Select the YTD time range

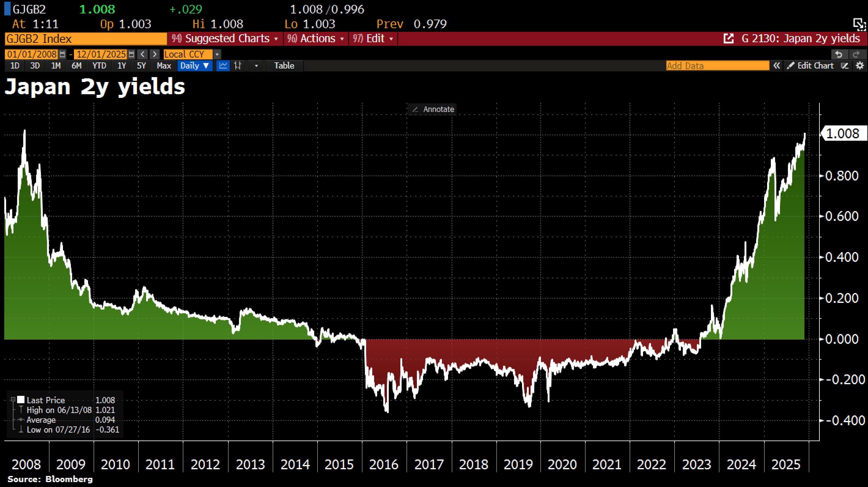click(99, 65)
